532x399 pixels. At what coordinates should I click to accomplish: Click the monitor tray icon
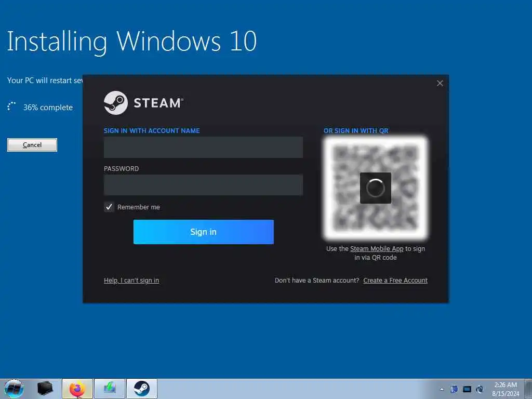(467, 389)
